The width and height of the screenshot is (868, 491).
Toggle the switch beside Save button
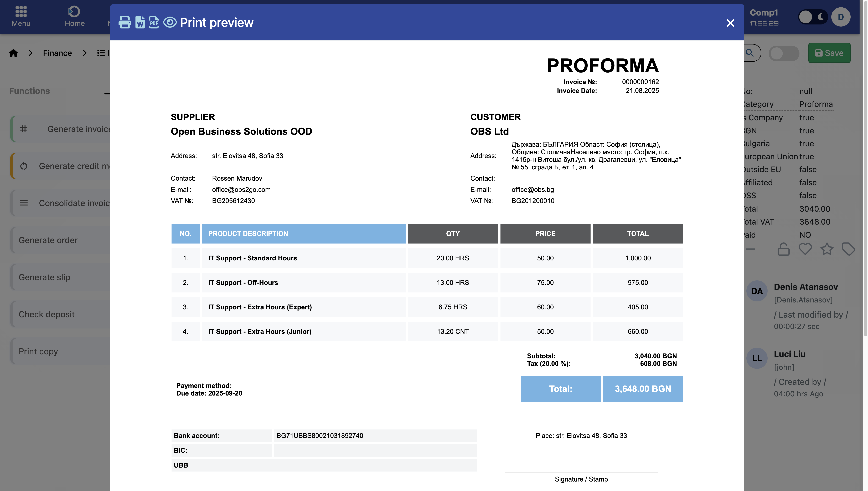(784, 53)
